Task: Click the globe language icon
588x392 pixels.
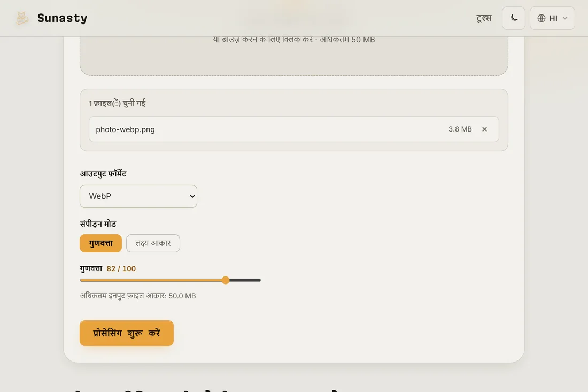Action: pyautogui.click(x=541, y=18)
